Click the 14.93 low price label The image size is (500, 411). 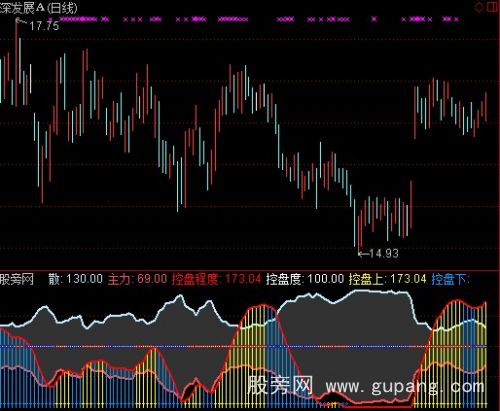point(384,254)
